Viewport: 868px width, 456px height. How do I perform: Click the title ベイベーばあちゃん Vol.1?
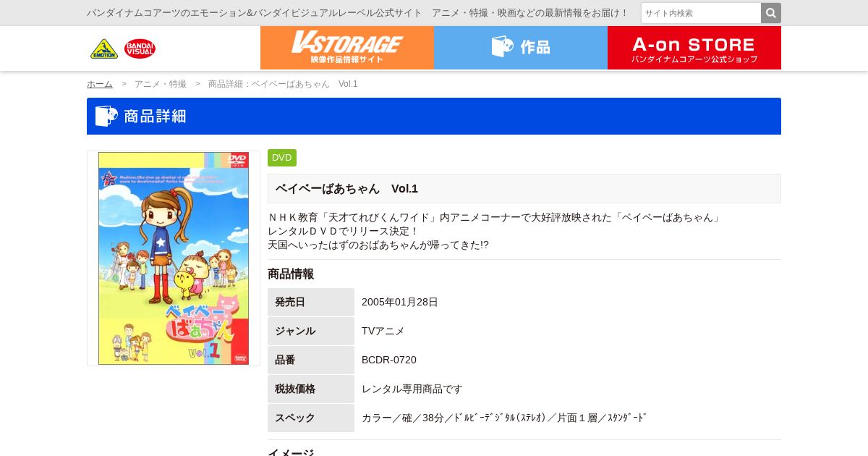click(346, 188)
